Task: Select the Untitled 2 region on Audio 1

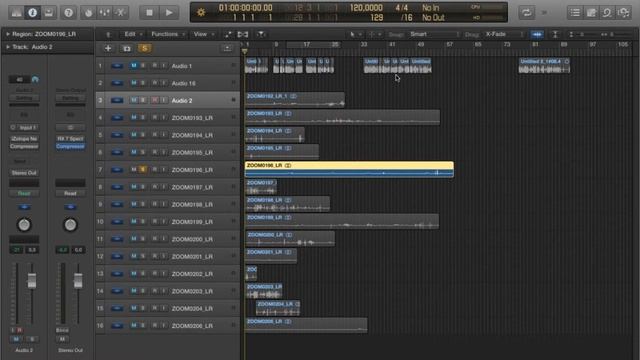Action: pyautogui.click(x=544, y=66)
